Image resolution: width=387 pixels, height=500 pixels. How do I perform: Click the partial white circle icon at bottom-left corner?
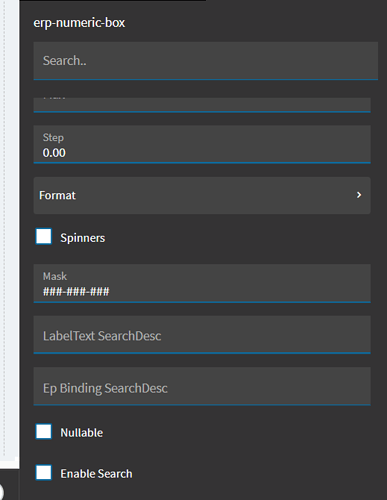click(x=1, y=492)
